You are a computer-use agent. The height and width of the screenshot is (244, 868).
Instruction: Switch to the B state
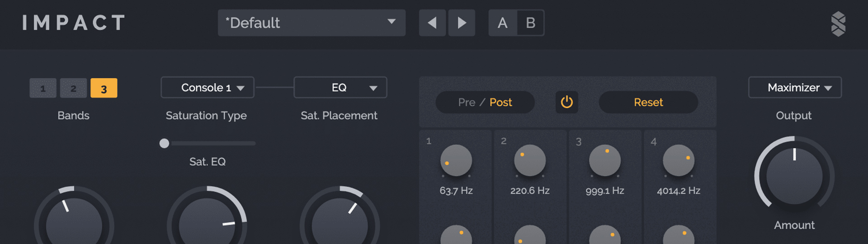pyautogui.click(x=530, y=23)
